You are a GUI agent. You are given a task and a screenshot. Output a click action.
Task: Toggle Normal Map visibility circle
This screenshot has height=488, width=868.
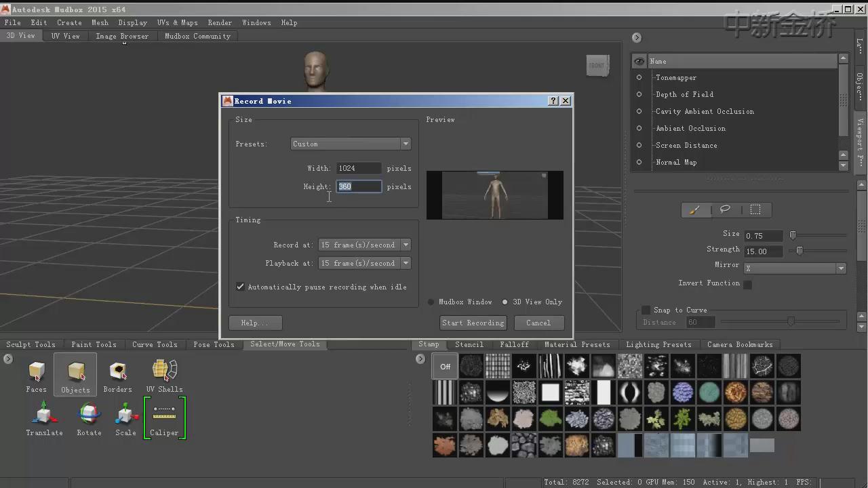pyautogui.click(x=639, y=162)
